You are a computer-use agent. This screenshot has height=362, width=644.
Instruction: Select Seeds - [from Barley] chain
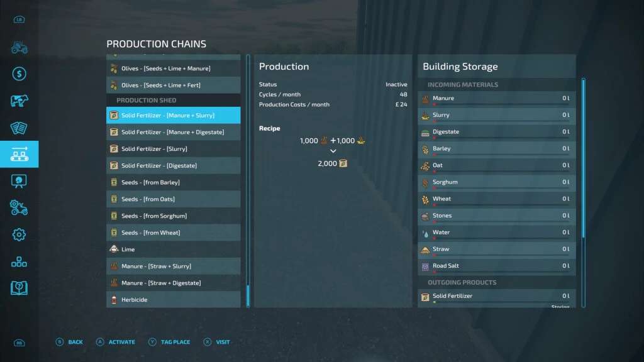[173, 182]
